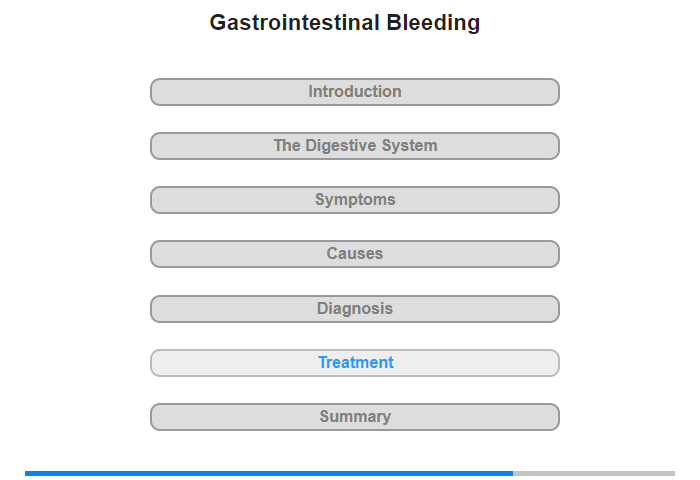Select the menu item above Symptoms

pos(354,146)
